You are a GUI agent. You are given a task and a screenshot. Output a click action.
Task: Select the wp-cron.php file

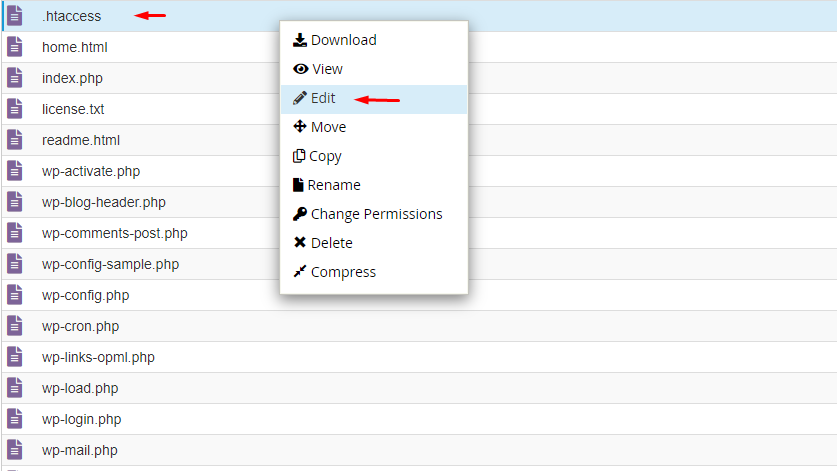418,326
